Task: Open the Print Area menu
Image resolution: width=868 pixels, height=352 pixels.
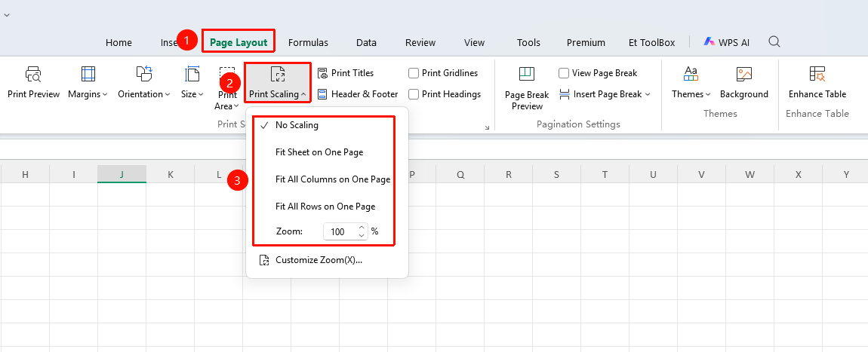Action: 227,88
